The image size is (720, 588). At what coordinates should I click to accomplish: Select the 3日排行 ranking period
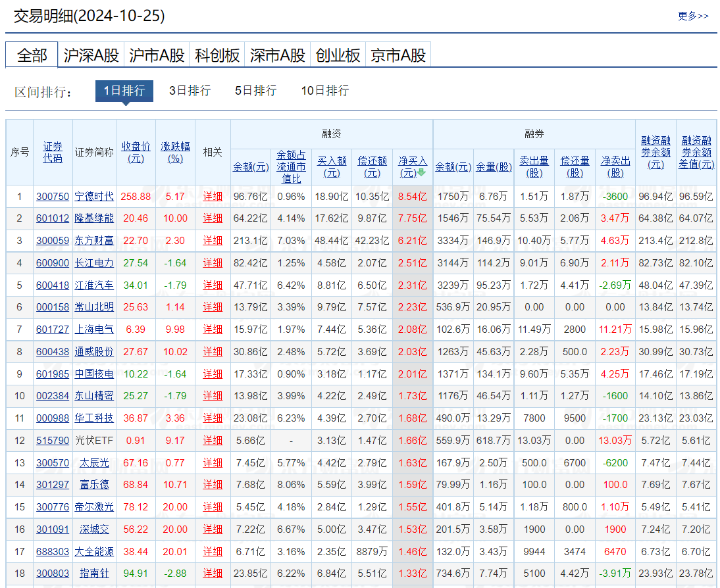(x=190, y=91)
